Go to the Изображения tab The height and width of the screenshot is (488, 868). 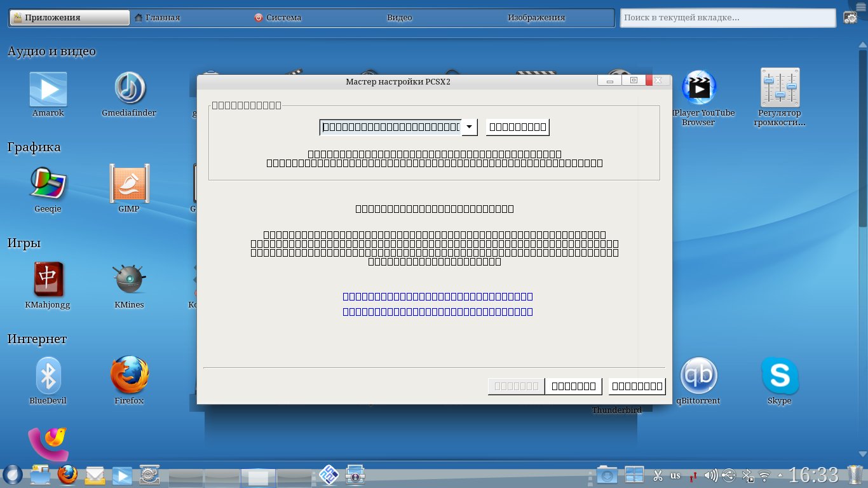(x=536, y=18)
